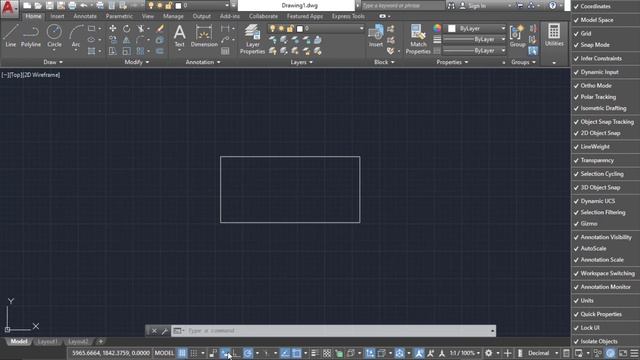Viewport: 640px width, 360px height.
Task: Click the white ByLayer color swatch
Action: pos(452,29)
